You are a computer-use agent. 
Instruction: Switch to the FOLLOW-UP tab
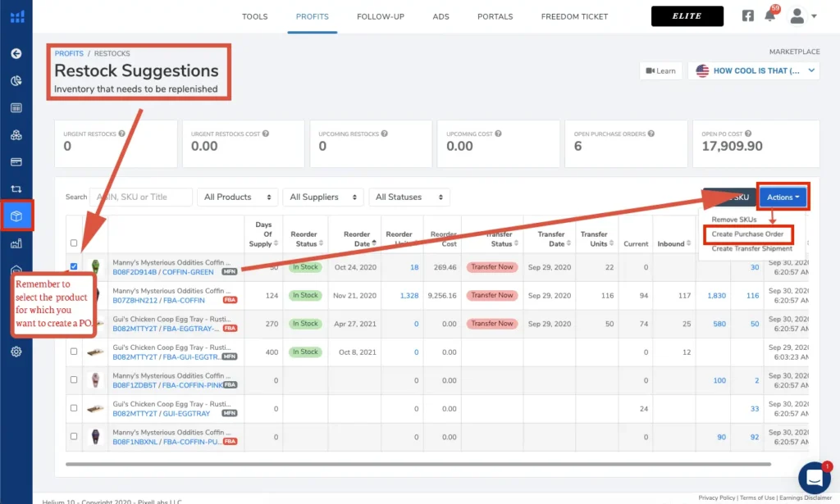click(x=380, y=16)
